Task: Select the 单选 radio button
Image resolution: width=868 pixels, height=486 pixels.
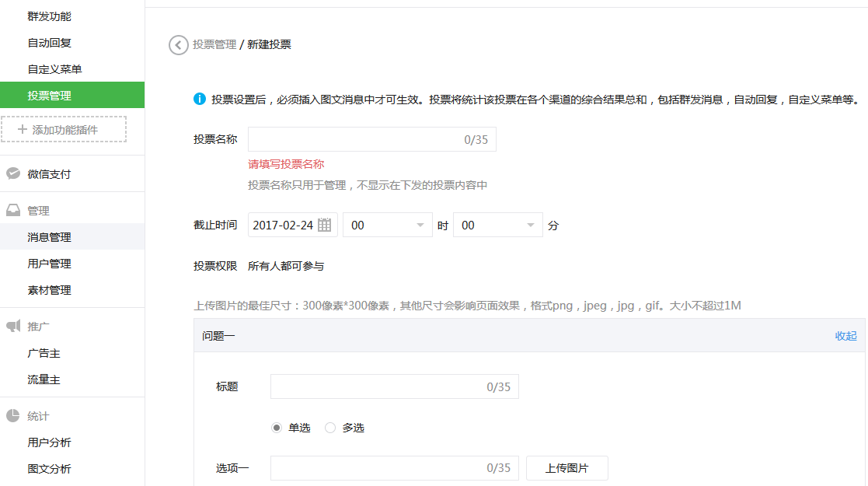Action: 277,428
